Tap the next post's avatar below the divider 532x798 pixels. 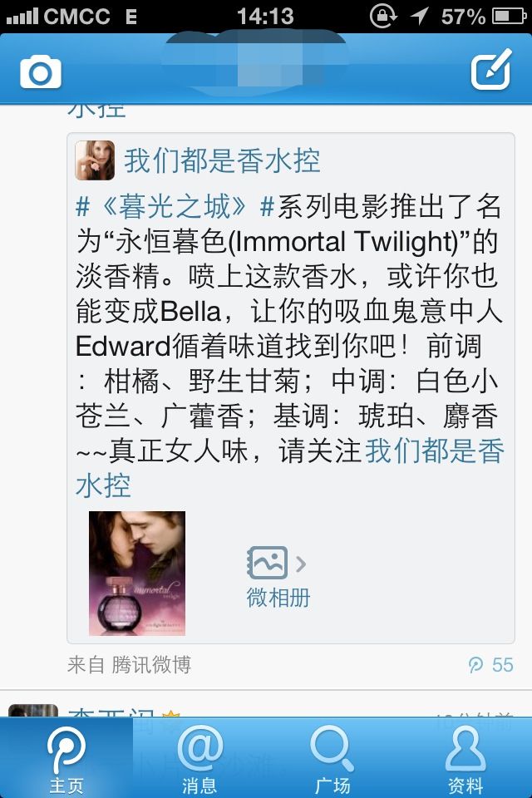33,711
